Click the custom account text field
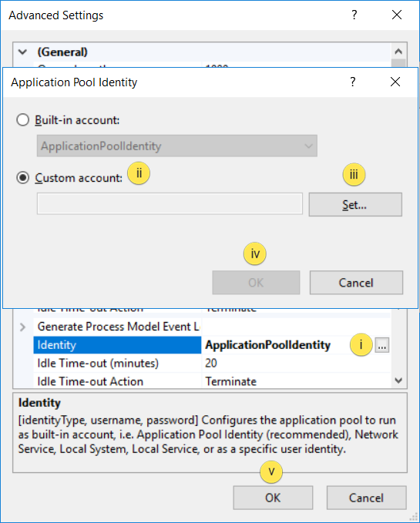 coord(170,203)
